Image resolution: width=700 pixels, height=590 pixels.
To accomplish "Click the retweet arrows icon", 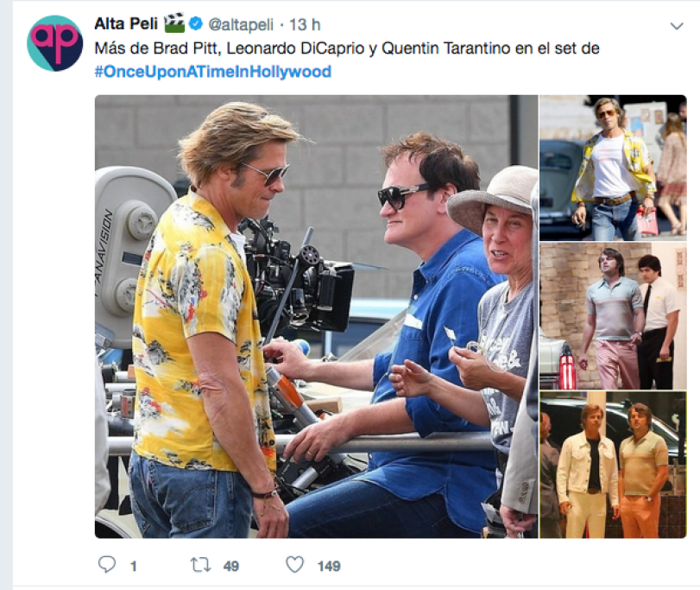I will (201, 565).
